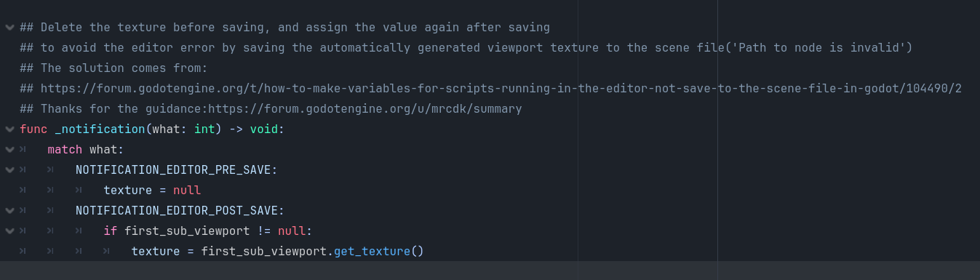This screenshot has height=280, width=980.
Task: Click the _notification function name
Action: pos(100,129)
